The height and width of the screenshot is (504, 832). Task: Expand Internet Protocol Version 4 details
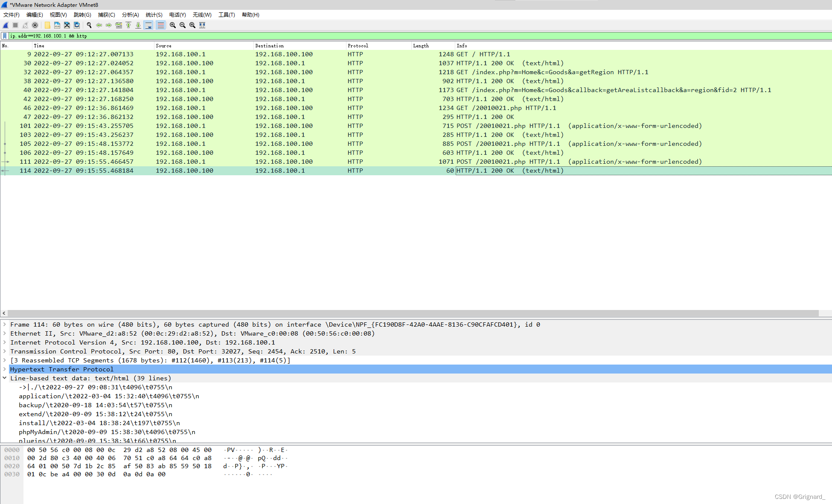(x=5, y=342)
